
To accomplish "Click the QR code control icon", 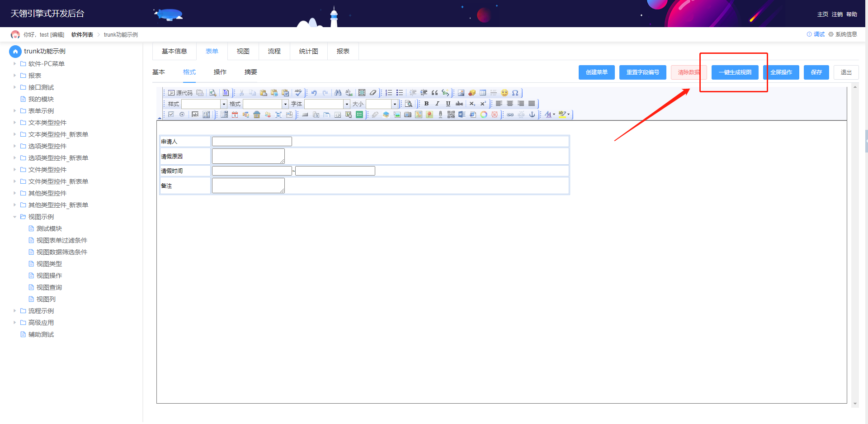I will pos(451,114).
